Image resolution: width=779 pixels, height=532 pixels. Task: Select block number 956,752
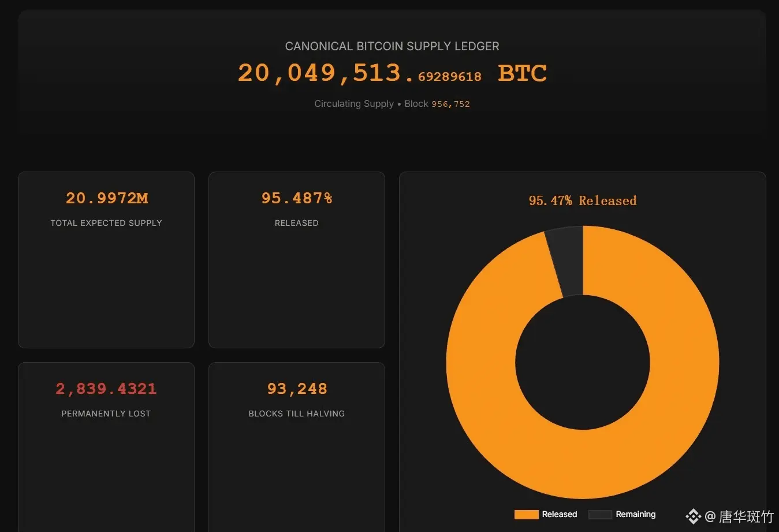point(450,104)
